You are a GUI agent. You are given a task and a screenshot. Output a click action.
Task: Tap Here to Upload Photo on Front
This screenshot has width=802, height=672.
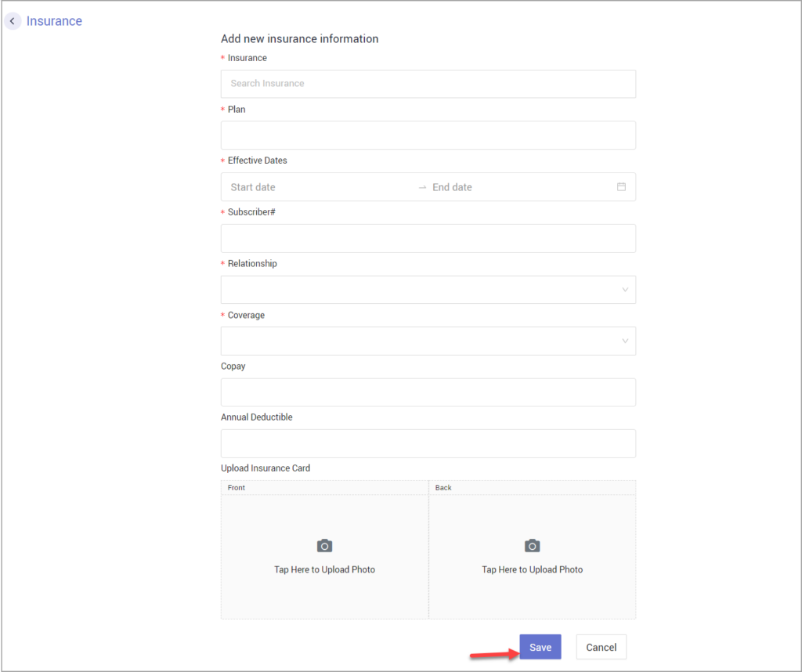point(324,569)
